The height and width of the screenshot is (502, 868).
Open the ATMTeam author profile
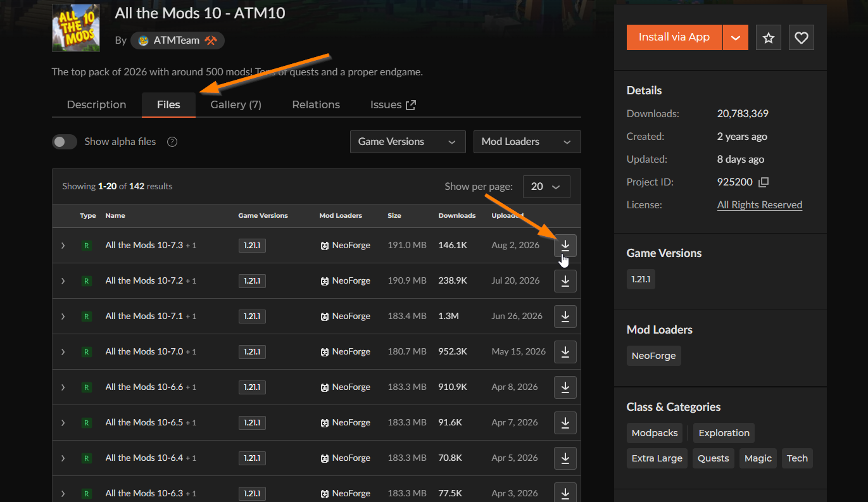pos(177,41)
